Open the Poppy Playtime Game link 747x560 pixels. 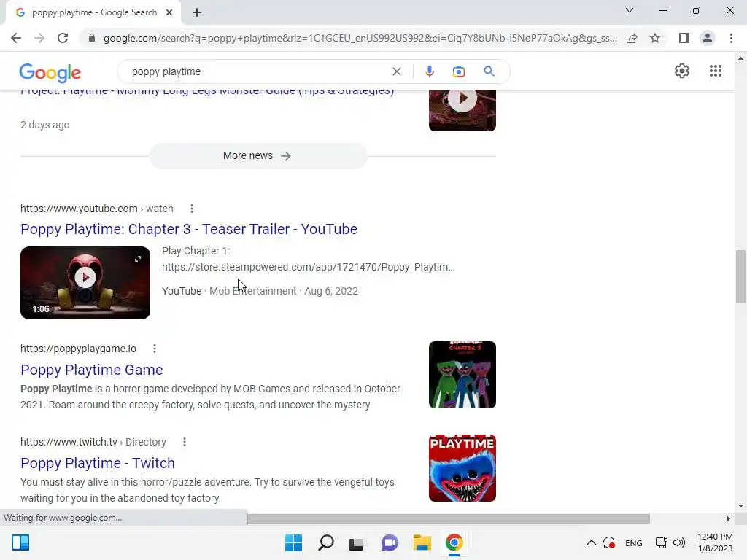91,370
